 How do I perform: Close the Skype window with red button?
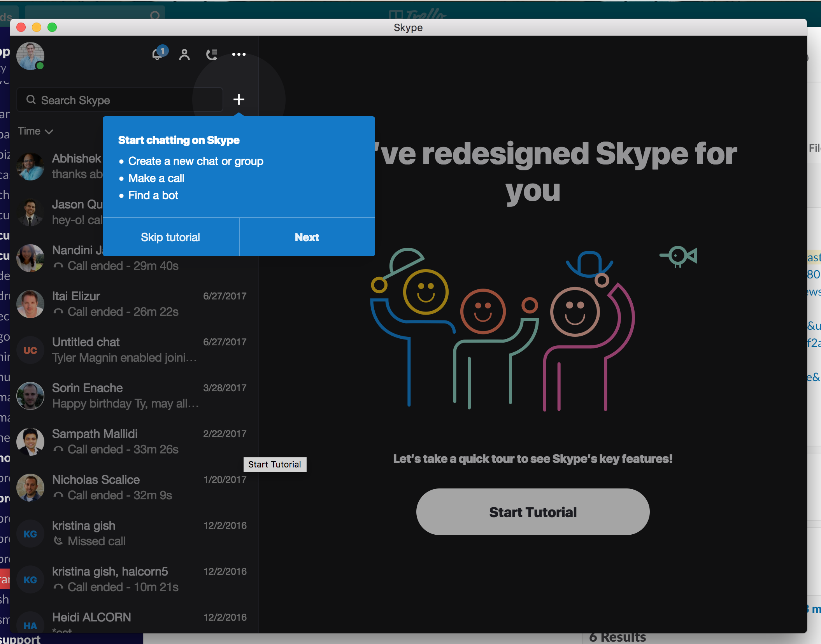[21, 27]
